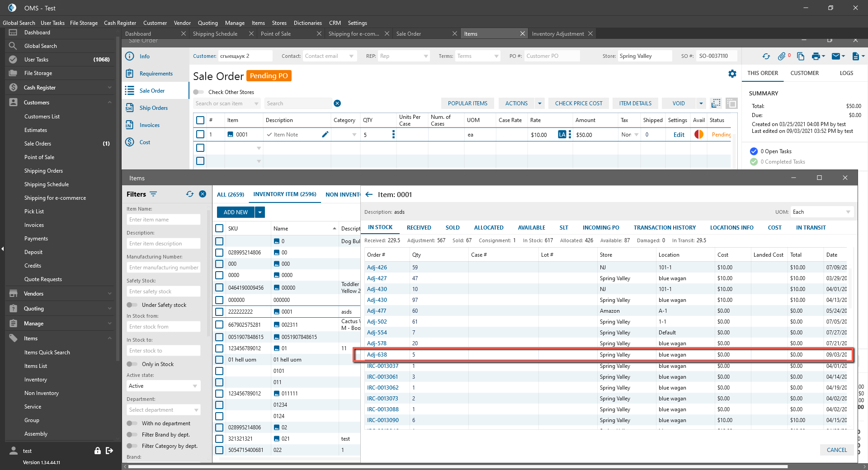Open the Adj-638 order link

(377, 355)
